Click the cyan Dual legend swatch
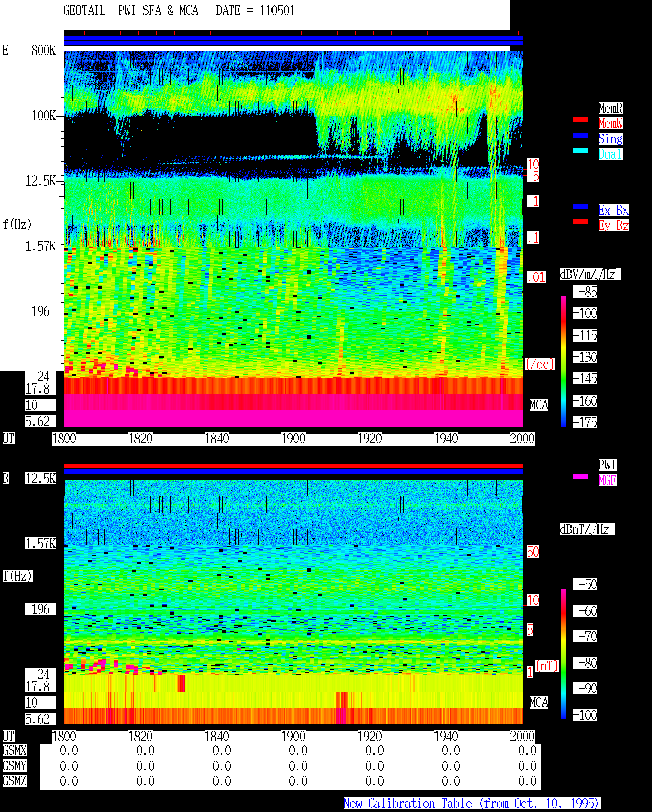The height and width of the screenshot is (812, 652). [581, 150]
